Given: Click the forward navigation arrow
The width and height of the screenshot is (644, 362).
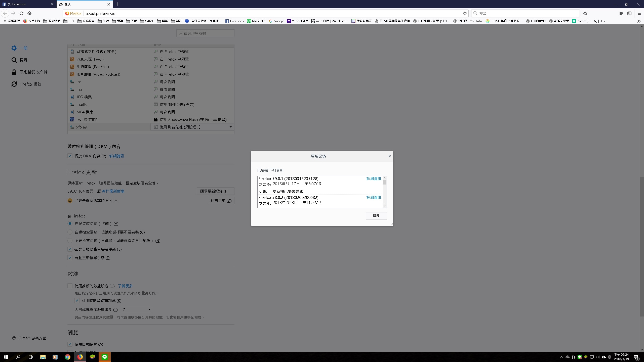Looking at the screenshot, I should point(13,13).
